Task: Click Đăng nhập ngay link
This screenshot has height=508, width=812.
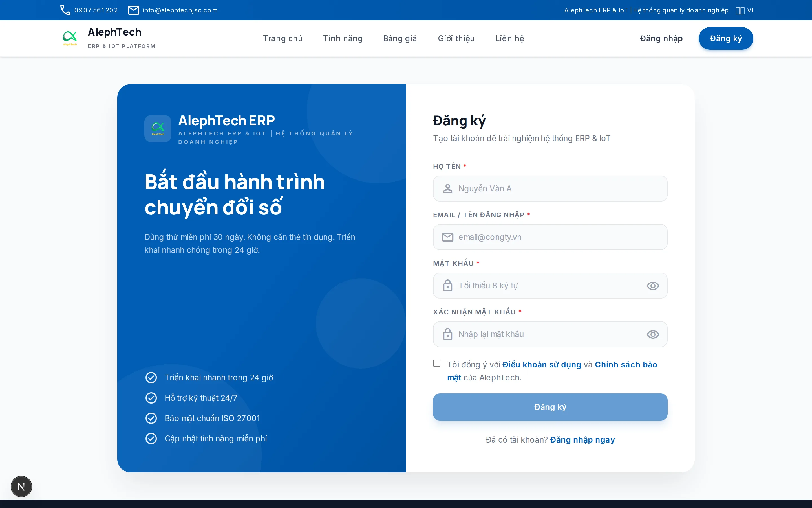Action: click(x=582, y=440)
